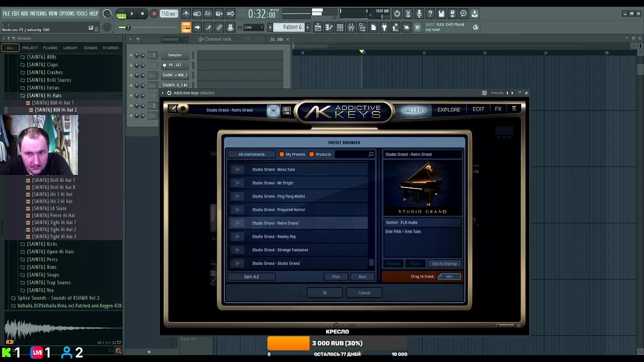This screenshot has width=644, height=362.
Task: Open the Piano roll view icon
Action: [329, 27]
